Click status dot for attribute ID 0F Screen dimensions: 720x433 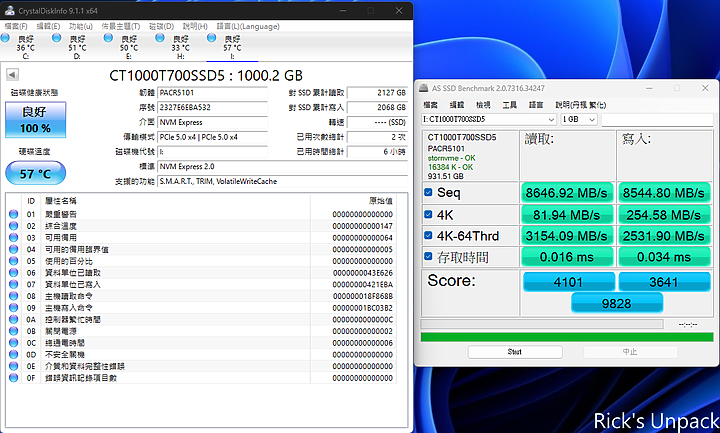tap(13, 378)
